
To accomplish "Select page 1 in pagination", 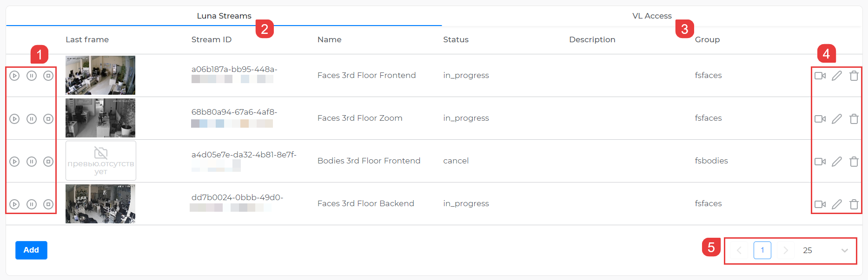I will tap(762, 250).
